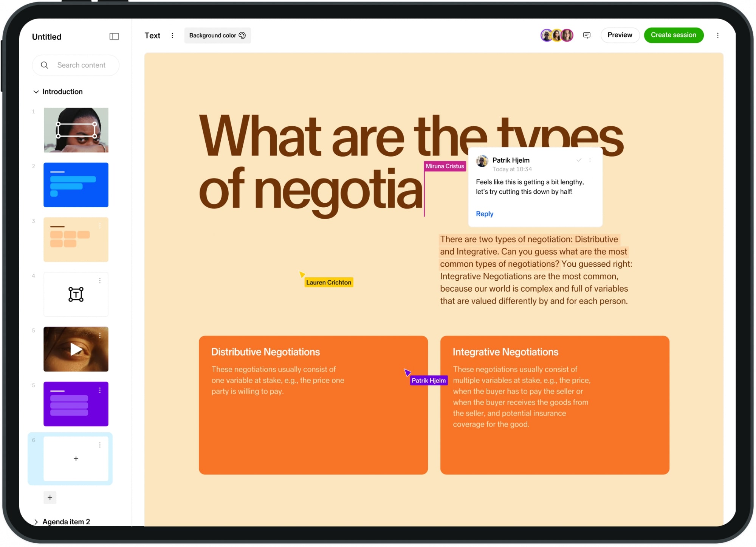Open comment more options menu
Viewport: 756px width, 547px height.
[590, 160]
